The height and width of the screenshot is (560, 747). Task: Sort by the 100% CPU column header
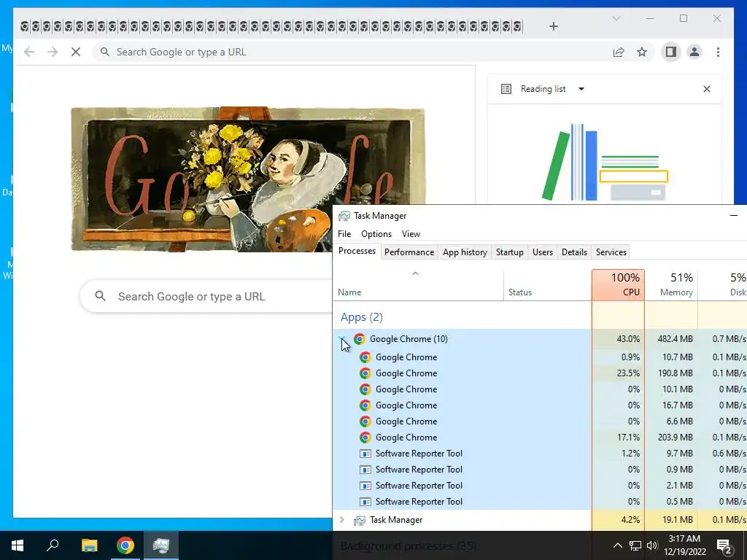tap(619, 285)
